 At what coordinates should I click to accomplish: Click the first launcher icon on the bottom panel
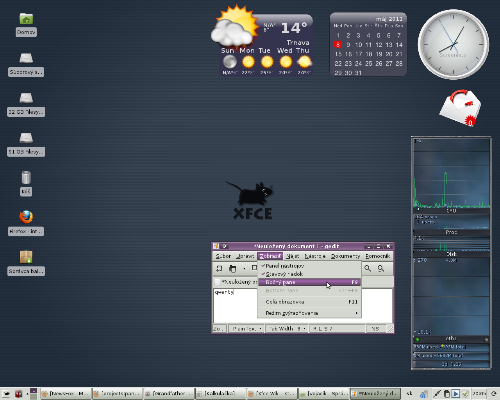6,394
